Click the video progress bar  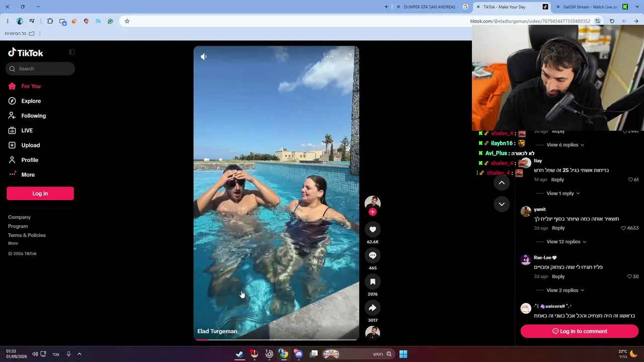(276, 339)
